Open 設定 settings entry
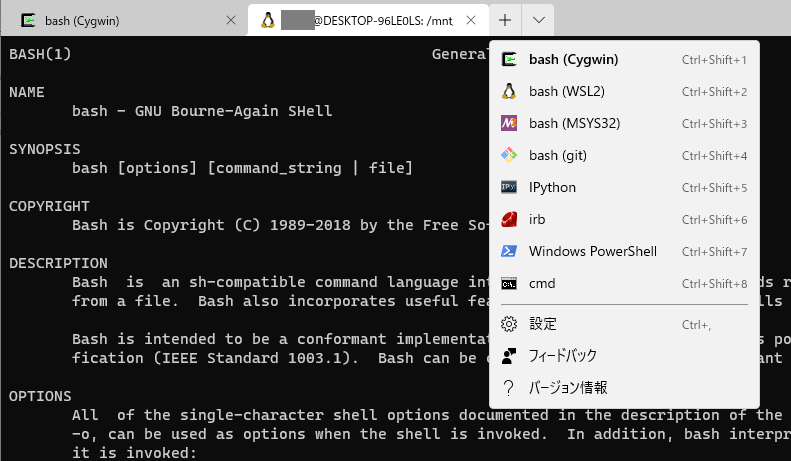Image resolution: width=791 pixels, height=461 pixels. click(x=624, y=324)
